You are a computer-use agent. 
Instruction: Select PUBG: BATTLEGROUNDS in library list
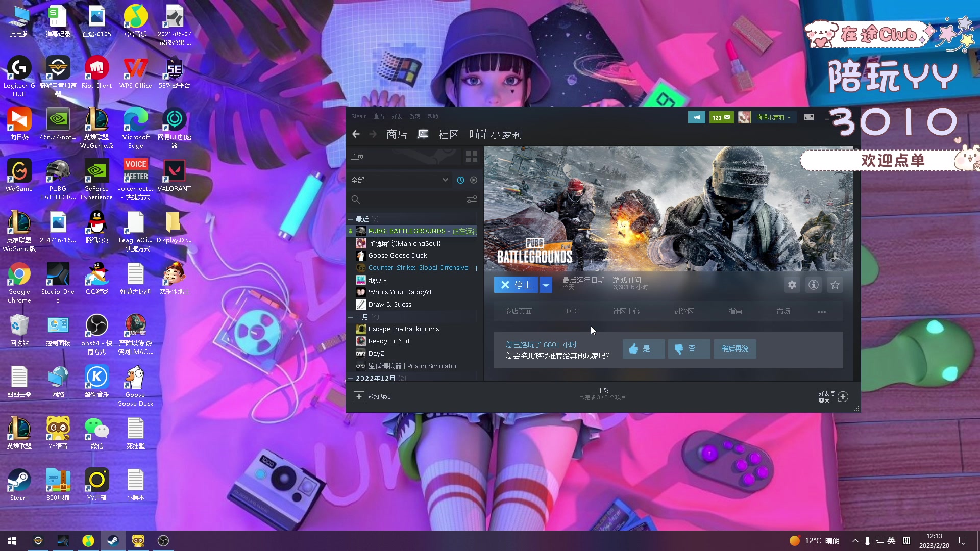pos(412,231)
